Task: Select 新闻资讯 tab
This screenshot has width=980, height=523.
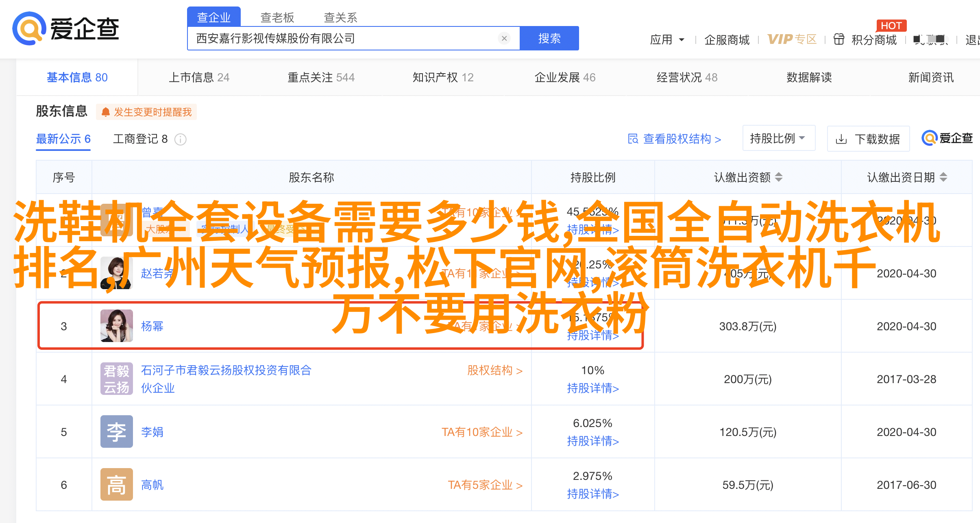Action: [931, 77]
